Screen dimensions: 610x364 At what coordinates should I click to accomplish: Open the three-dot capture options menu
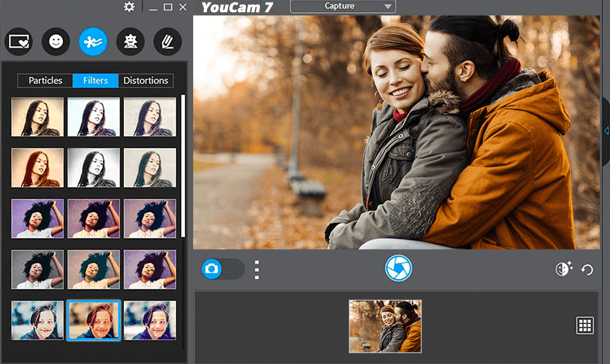pos(257,270)
